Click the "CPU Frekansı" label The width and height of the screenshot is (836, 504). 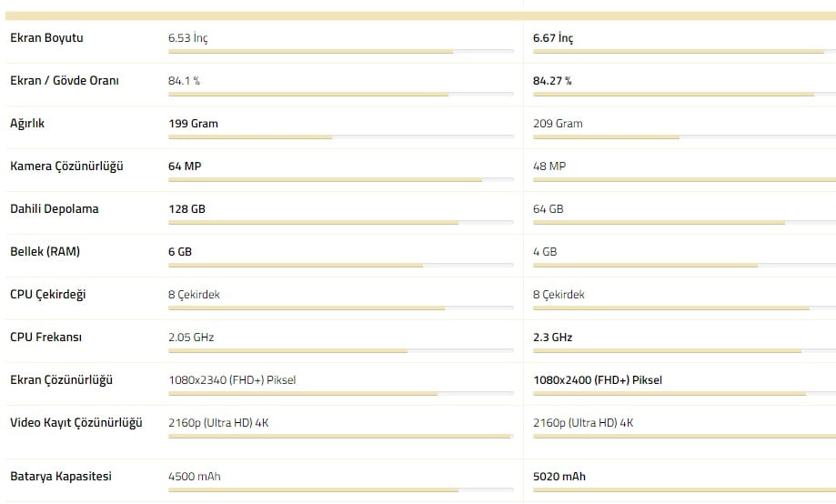pyautogui.click(x=45, y=338)
